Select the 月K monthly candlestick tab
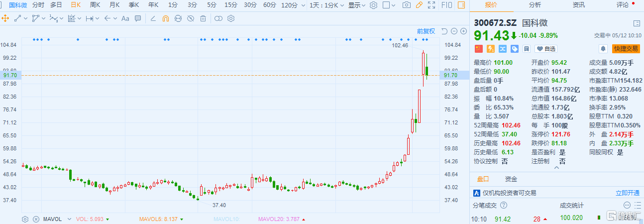Image resolution: width=644 pixels, height=224 pixels. click(x=114, y=5)
